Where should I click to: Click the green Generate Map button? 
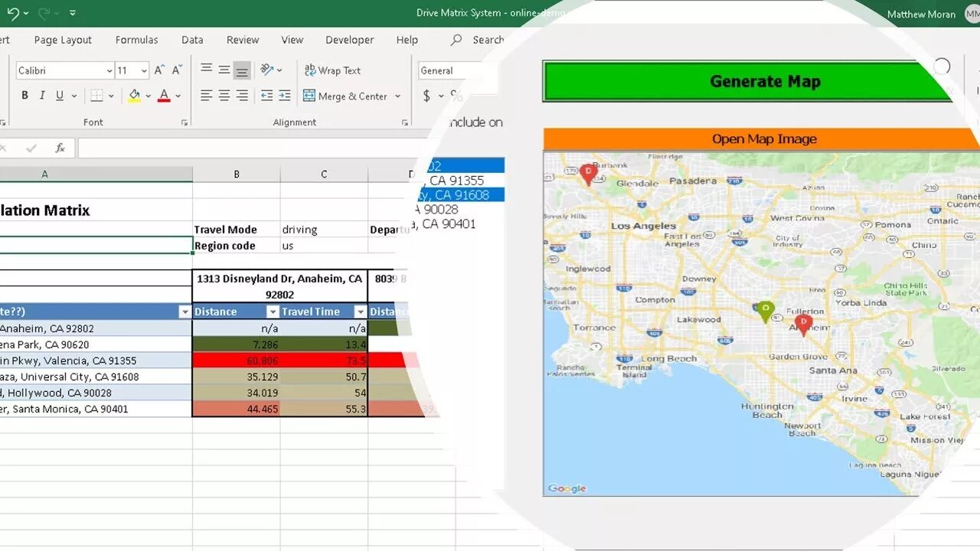point(746,81)
